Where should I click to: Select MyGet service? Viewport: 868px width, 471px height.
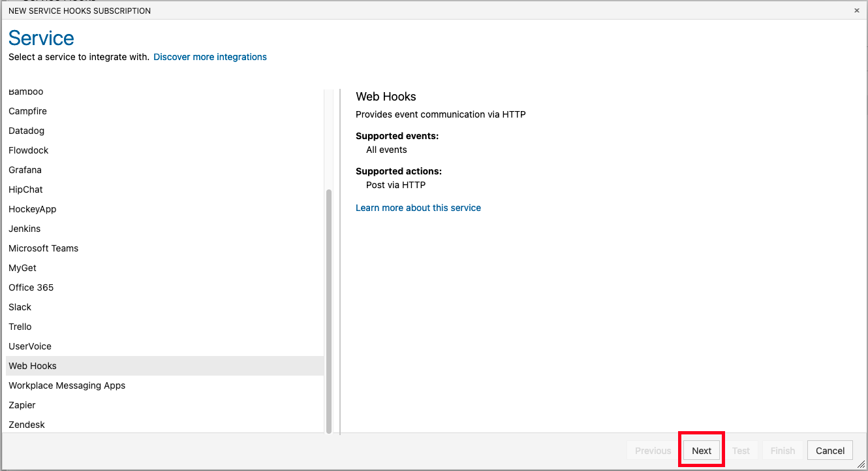[165, 268]
